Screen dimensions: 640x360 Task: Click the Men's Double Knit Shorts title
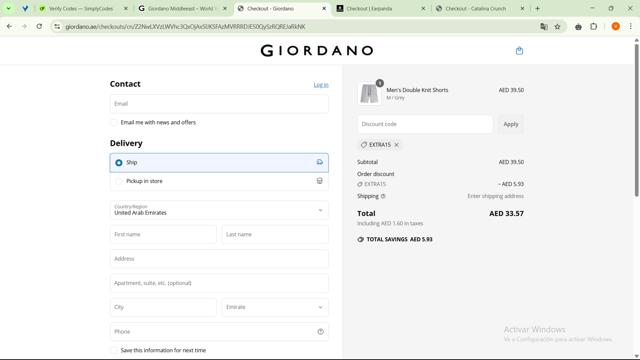tap(417, 90)
